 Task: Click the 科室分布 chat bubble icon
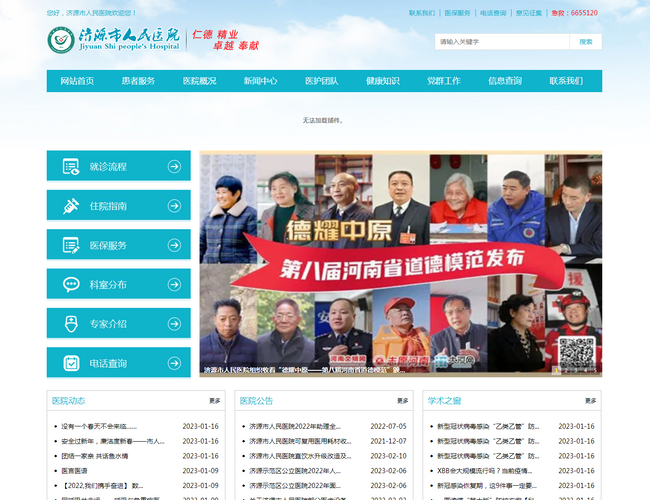pyautogui.click(x=71, y=284)
